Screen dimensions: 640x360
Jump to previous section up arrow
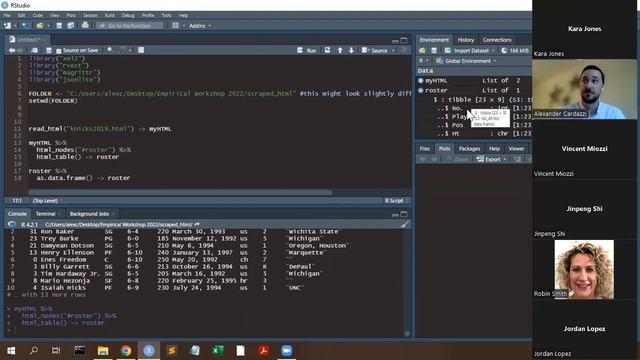[x=340, y=50]
